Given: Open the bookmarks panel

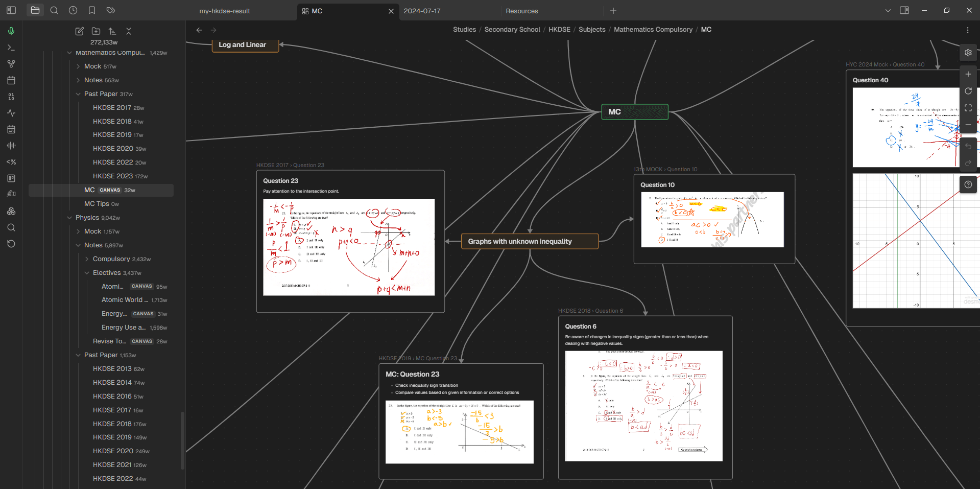Looking at the screenshot, I should [x=92, y=10].
